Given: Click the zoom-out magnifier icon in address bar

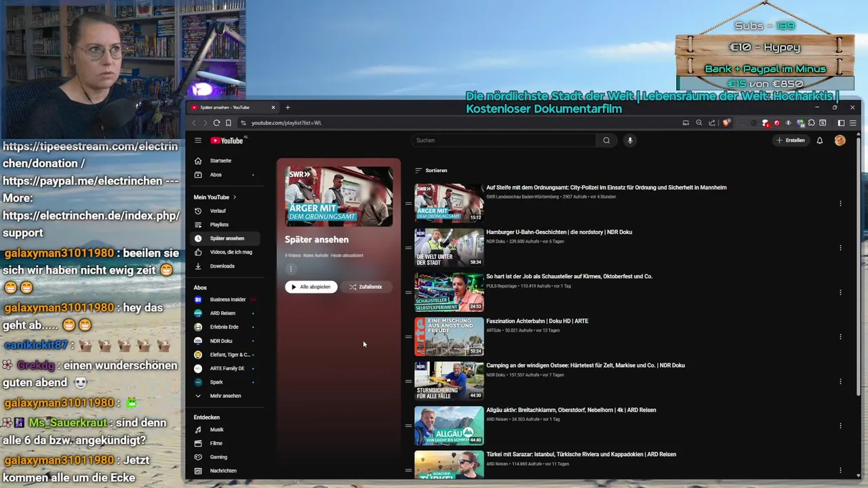Looking at the screenshot, I should (698, 123).
